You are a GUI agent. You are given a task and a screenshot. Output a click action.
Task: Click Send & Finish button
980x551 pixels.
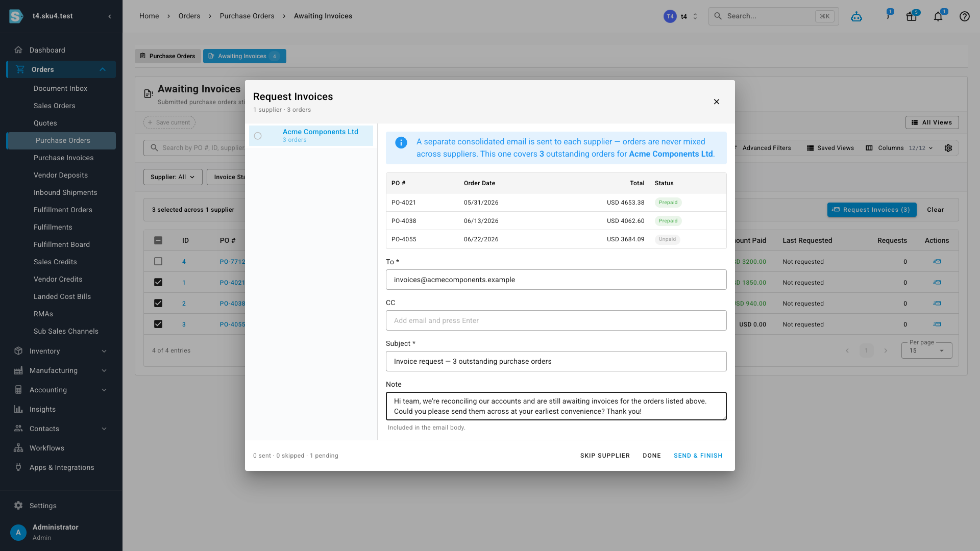(x=698, y=456)
